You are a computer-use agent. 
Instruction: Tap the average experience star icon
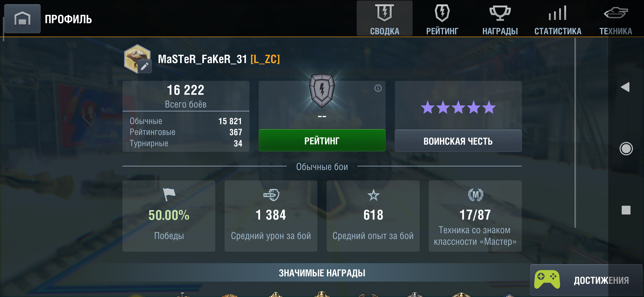point(373,195)
